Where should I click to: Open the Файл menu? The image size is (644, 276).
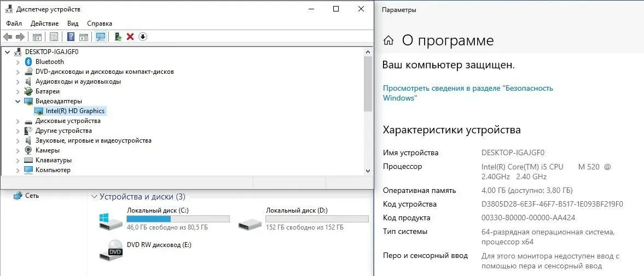14,24
